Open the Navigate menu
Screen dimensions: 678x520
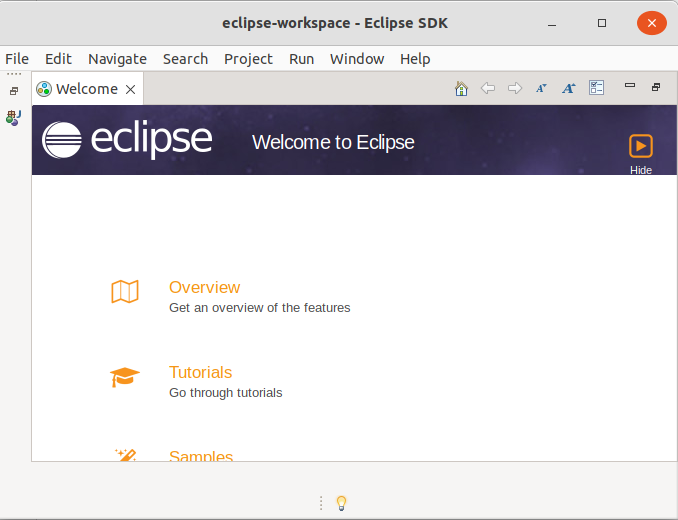pyautogui.click(x=117, y=59)
